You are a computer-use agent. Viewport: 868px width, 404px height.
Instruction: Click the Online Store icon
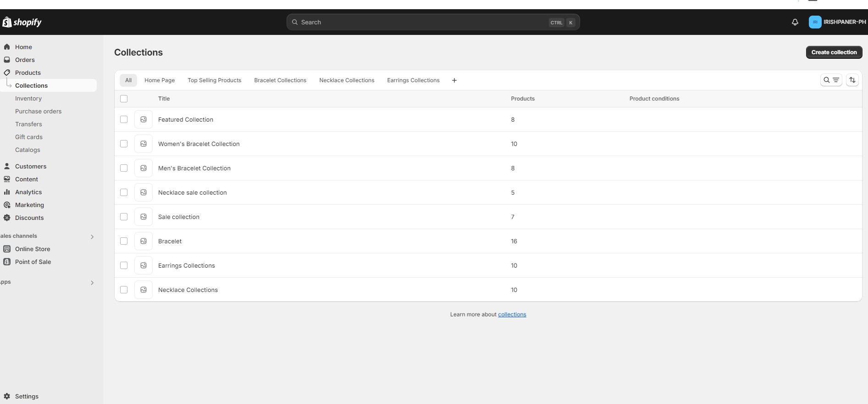7,249
